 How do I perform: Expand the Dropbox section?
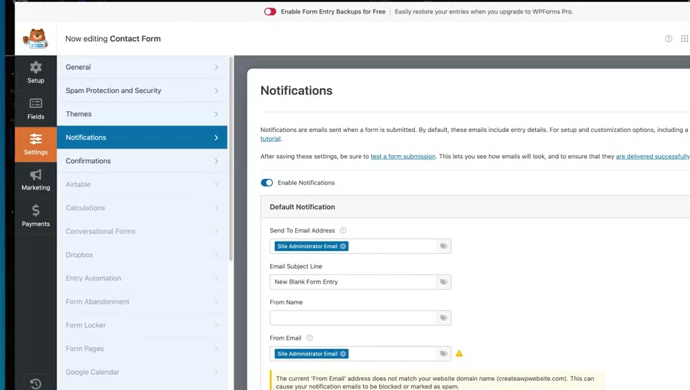[142, 254]
